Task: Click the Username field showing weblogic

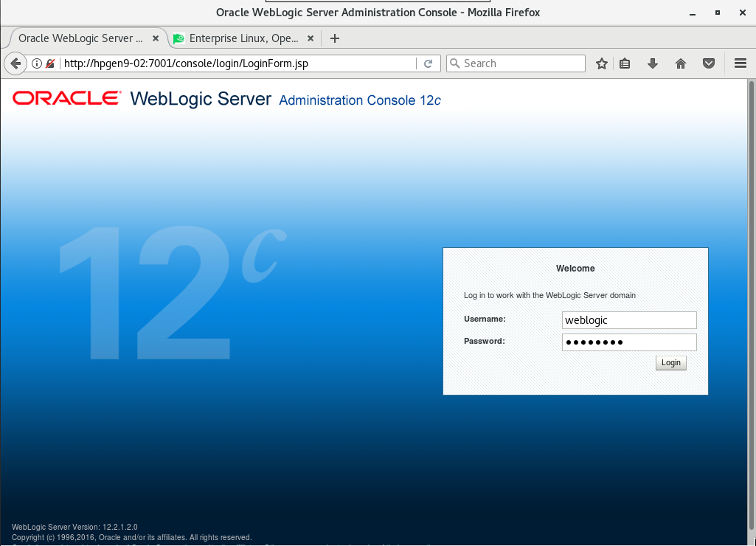Action: 629,320
